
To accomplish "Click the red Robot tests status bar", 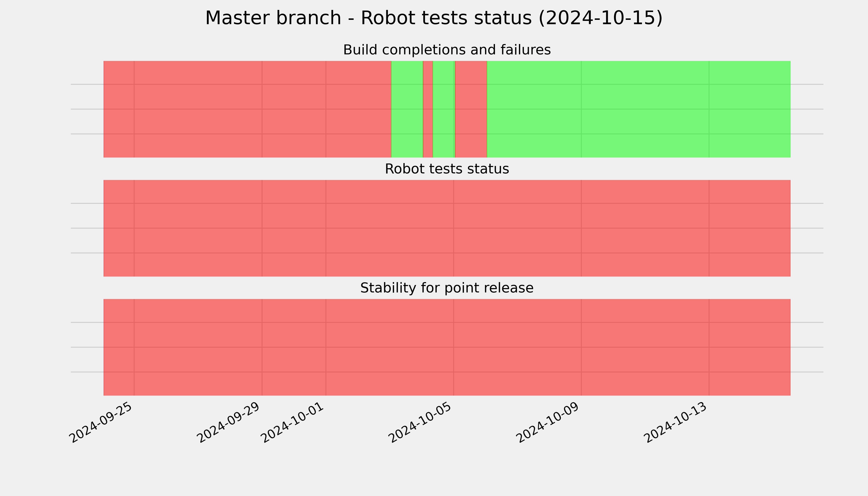I will [x=447, y=228].
